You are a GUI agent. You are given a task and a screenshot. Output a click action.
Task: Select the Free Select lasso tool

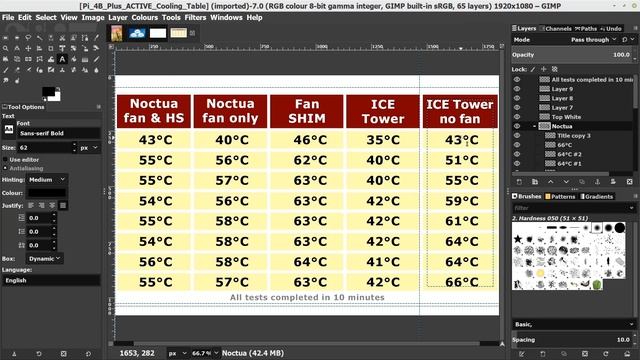coord(28,38)
